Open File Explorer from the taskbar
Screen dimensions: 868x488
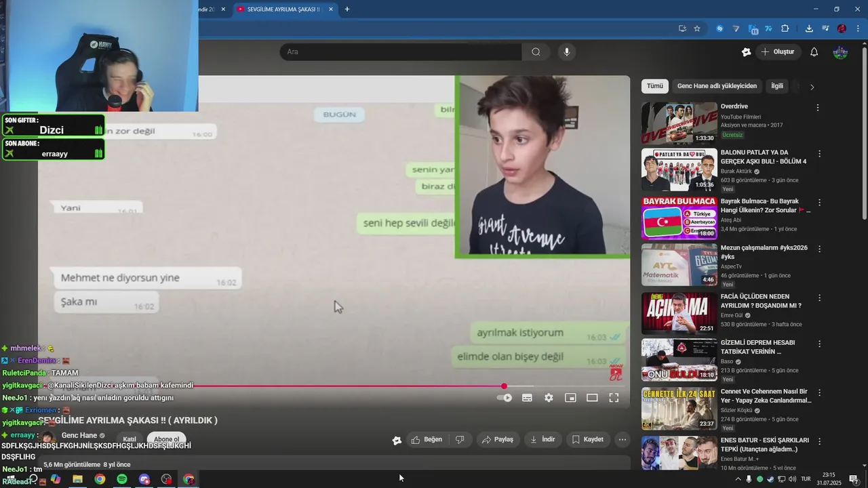click(77, 479)
